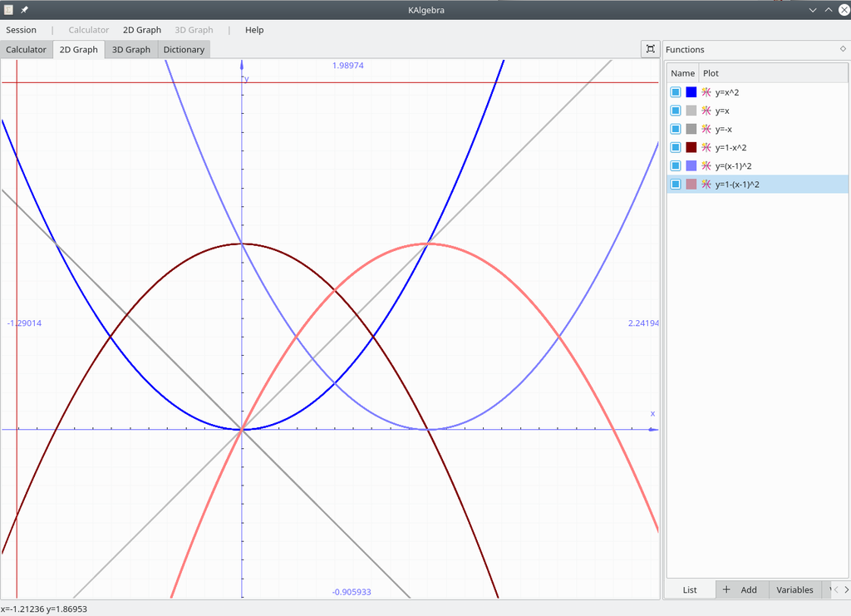851x616 pixels.
Task: Click the cursor coordinates in status bar
Action: click(x=44, y=609)
